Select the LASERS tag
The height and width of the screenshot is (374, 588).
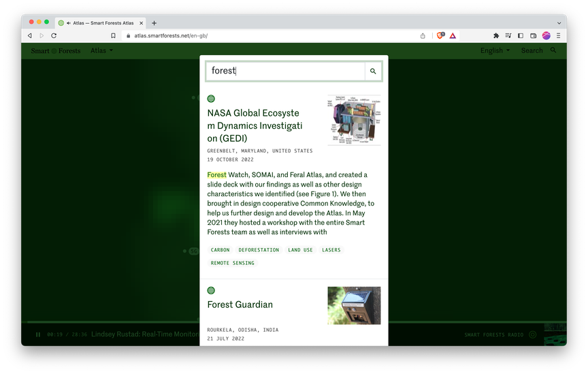pyautogui.click(x=331, y=250)
